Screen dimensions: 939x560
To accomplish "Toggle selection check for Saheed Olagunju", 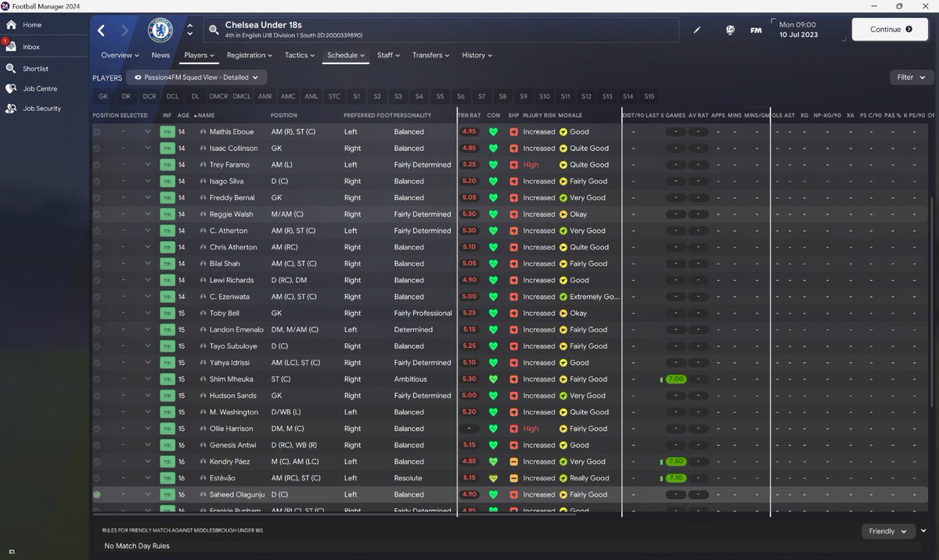I will (97, 495).
